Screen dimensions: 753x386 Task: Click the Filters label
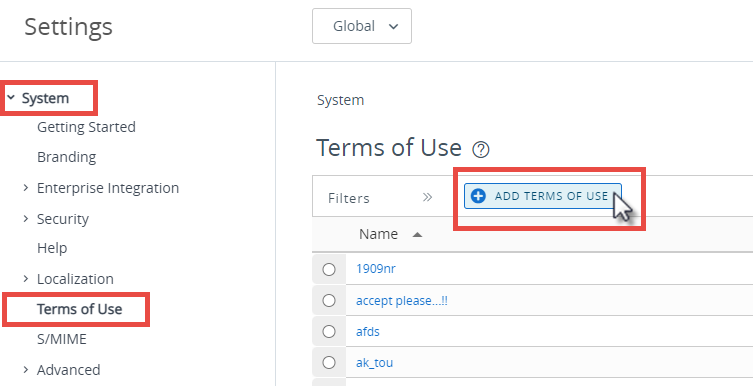349,198
